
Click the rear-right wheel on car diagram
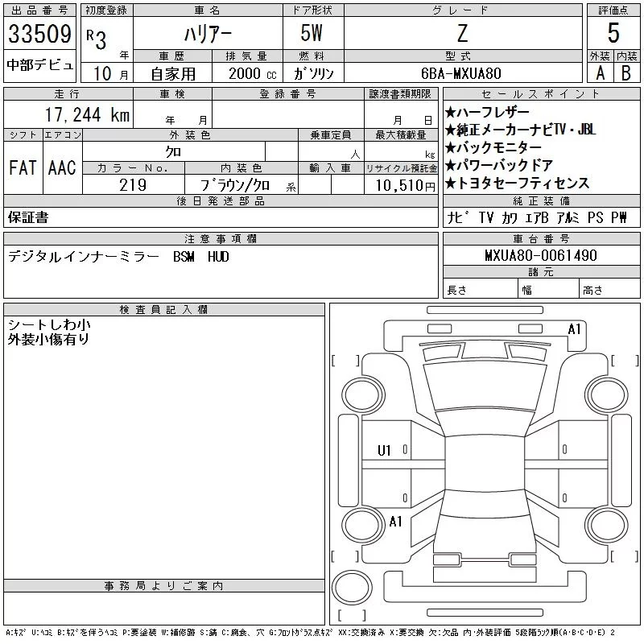607,525
